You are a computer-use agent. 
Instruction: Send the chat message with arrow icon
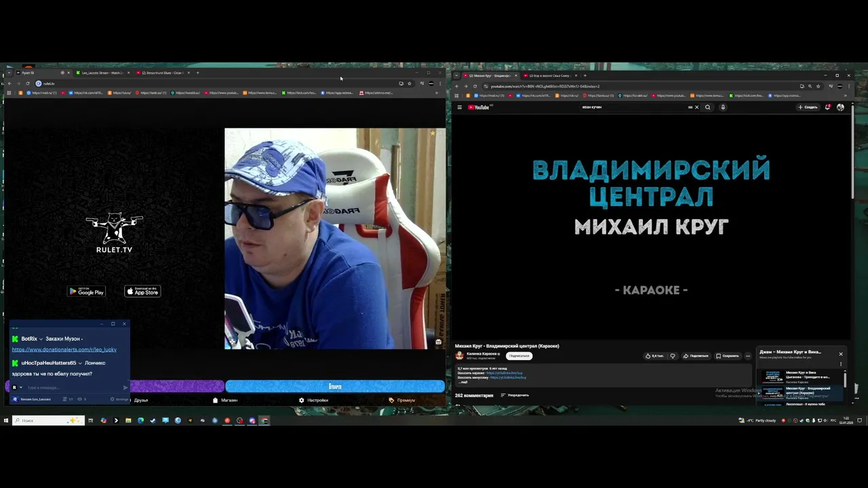click(125, 388)
